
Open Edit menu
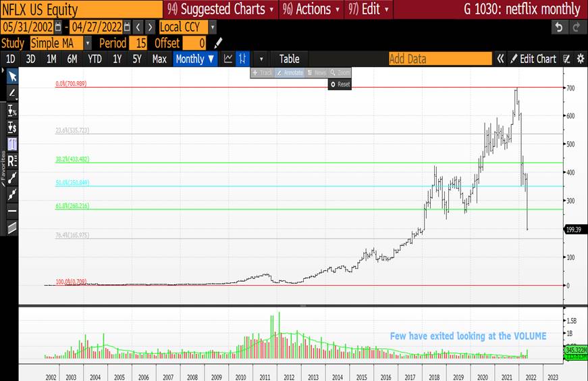coord(369,9)
